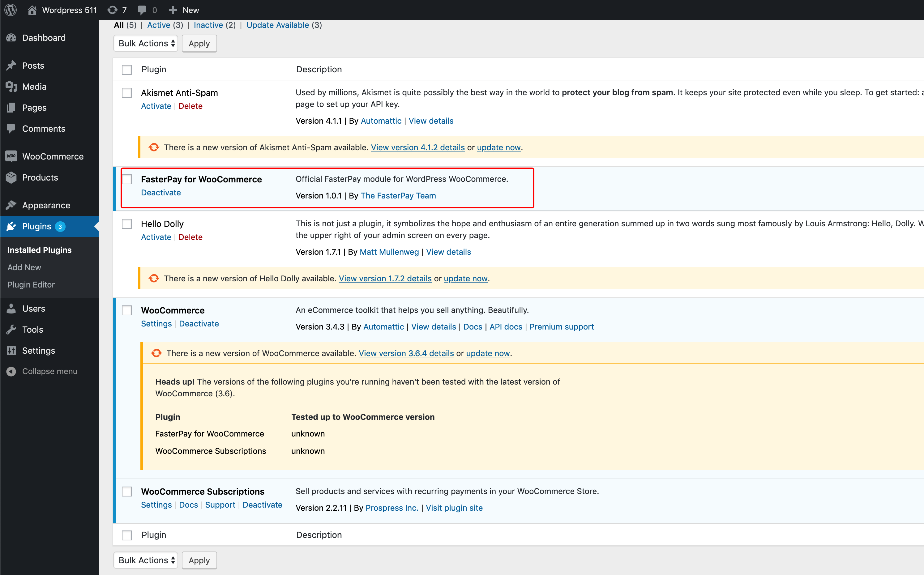Click the Pages icon in sidebar
924x575 pixels.
click(11, 108)
